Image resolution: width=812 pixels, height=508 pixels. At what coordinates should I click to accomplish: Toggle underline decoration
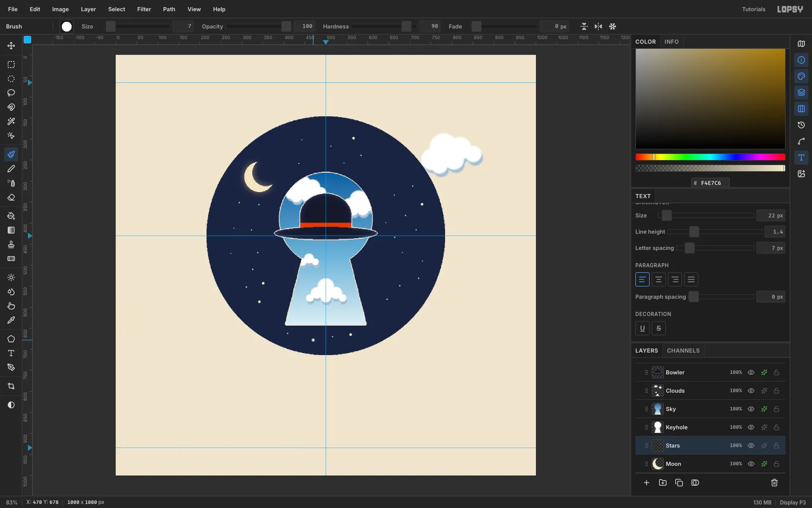642,328
